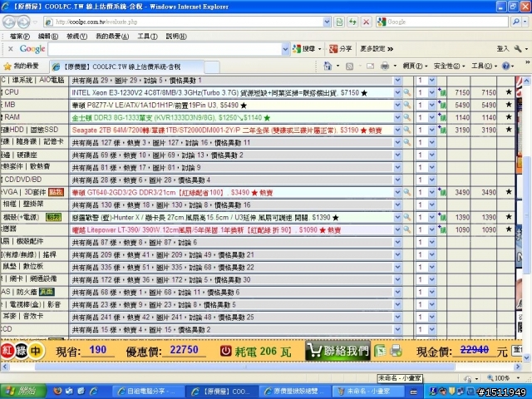
Task: Select the red 紅 circle toggle
Action: click(x=7, y=351)
